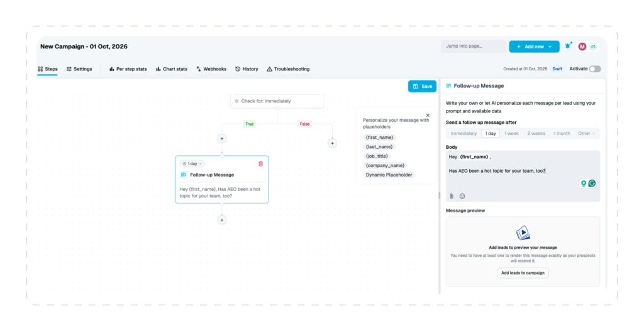644x331 pixels.
Task: Open the 1 day delay dropdown on node
Action: point(192,164)
